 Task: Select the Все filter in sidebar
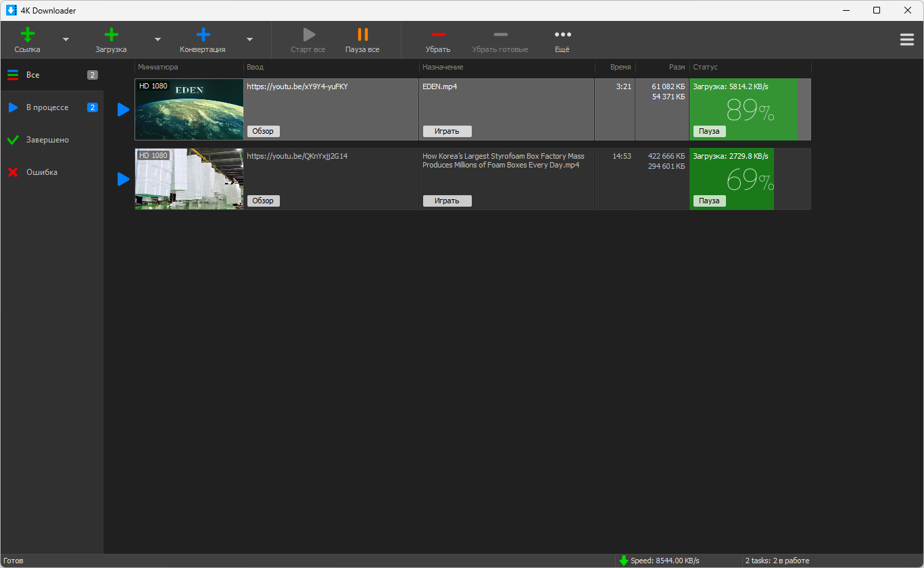click(x=52, y=75)
